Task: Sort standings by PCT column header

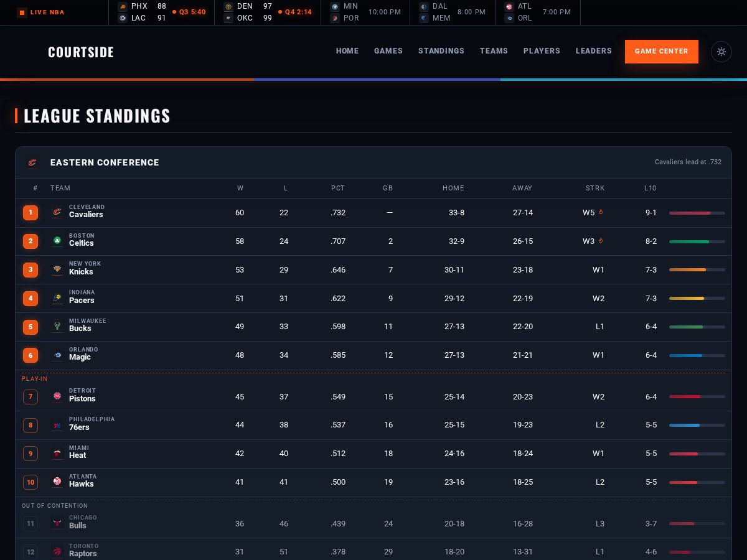Action: 337,188
